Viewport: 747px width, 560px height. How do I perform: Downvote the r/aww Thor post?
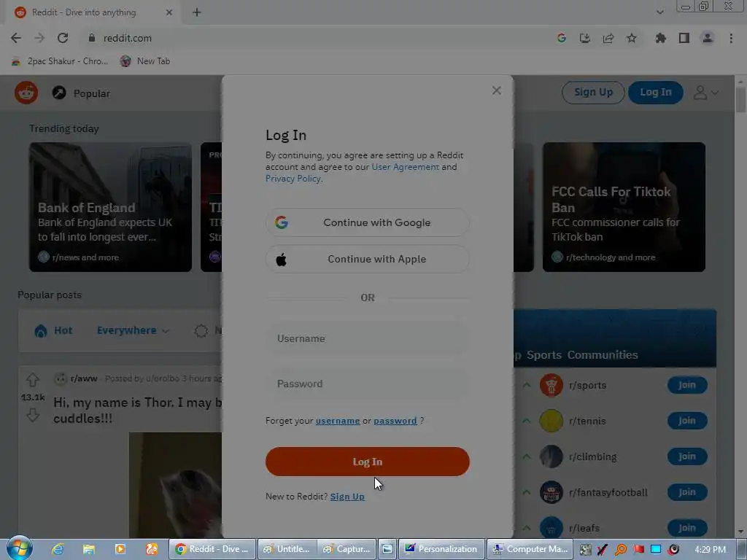(32, 415)
